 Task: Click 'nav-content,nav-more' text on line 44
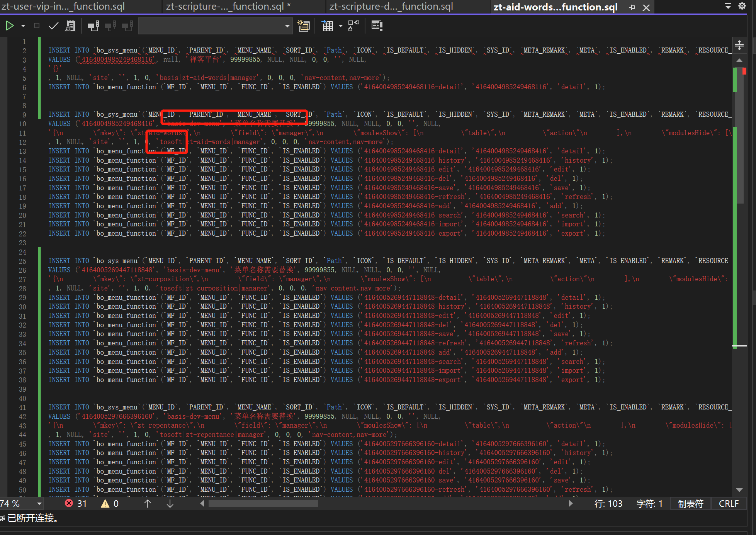click(x=349, y=435)
